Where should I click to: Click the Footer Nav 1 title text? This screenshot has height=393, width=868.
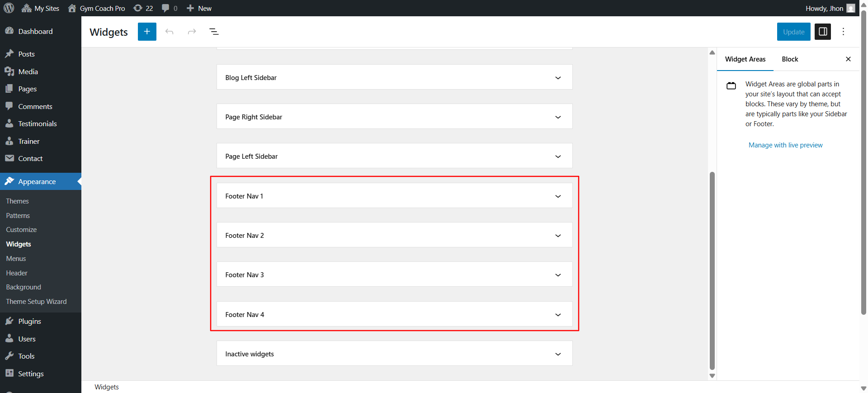244,196
